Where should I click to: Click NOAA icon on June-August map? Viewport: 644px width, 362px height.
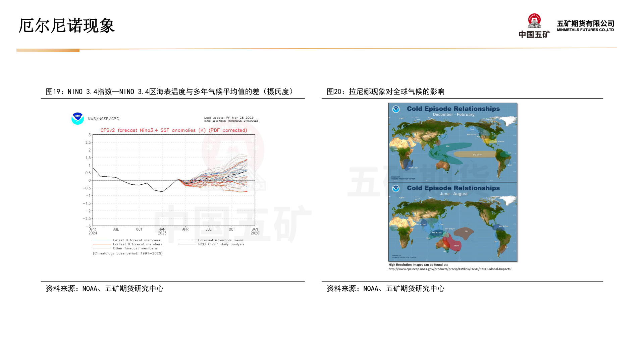(396, 189)
